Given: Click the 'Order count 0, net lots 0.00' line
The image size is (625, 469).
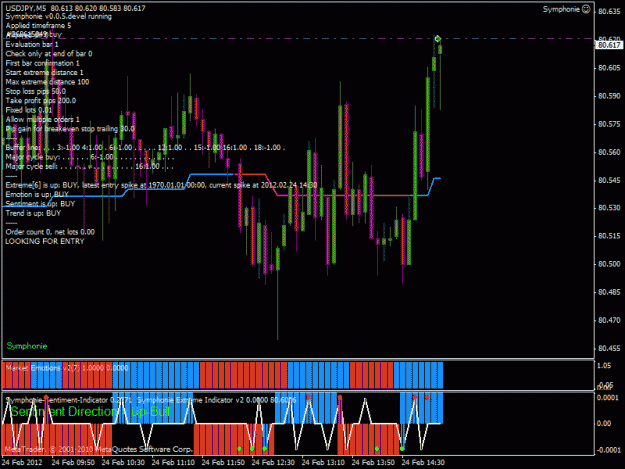Looking at the screenshot, I should click(x=50, y=232).
